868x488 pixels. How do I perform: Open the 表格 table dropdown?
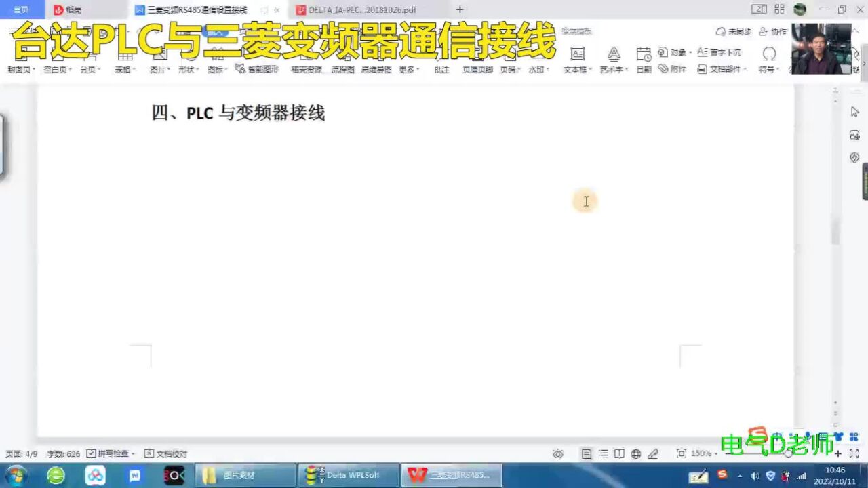[125, 69]
